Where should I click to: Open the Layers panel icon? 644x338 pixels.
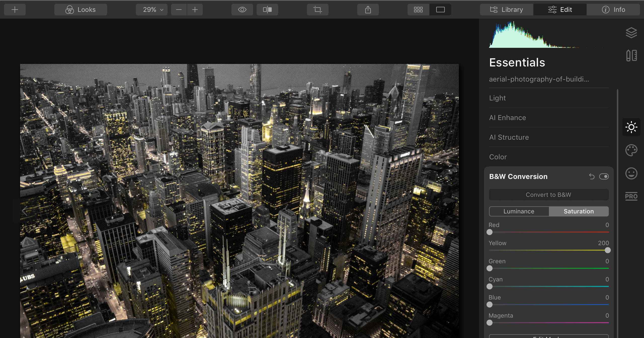pyautogui.click(x=632, y=32)
